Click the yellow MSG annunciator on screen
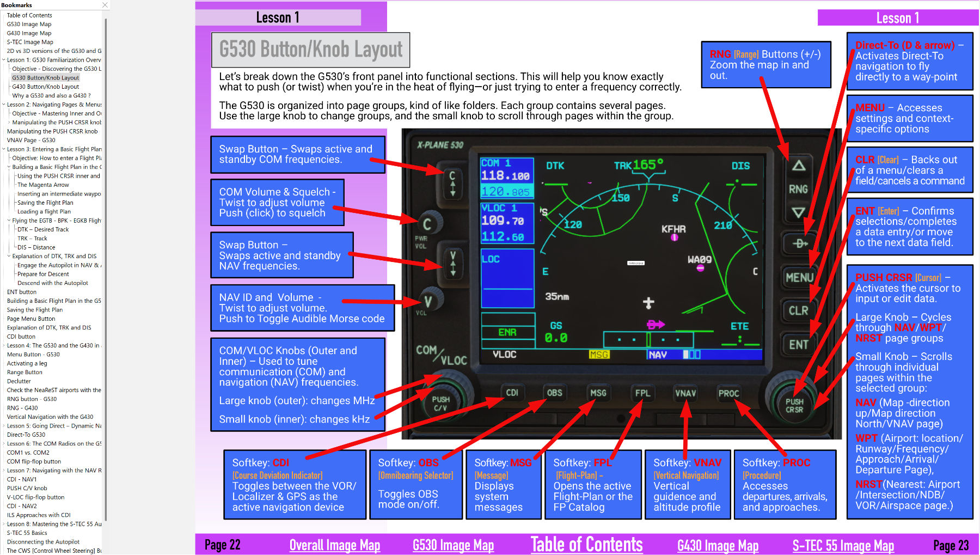The height and width of the screenshot is (555, 980). [599, 355]
